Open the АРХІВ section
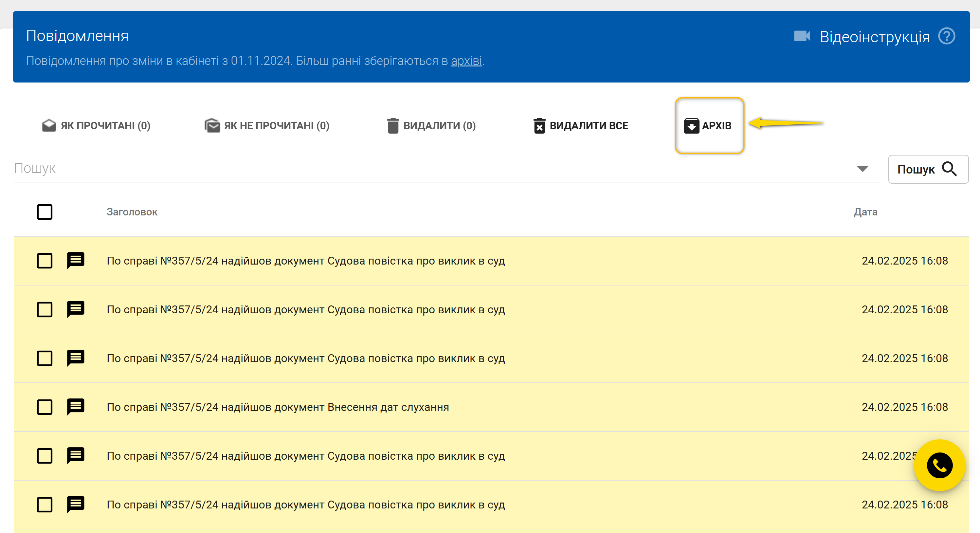Viewport: 980px width, 533px height. pos(709,125)
